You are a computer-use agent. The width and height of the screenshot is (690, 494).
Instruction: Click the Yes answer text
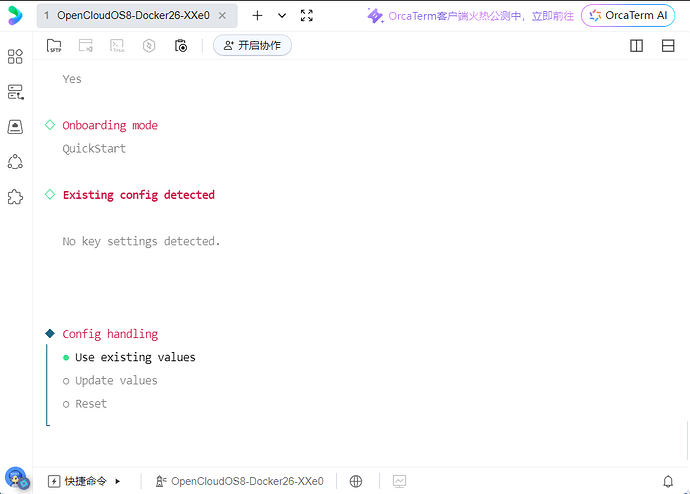72,79
